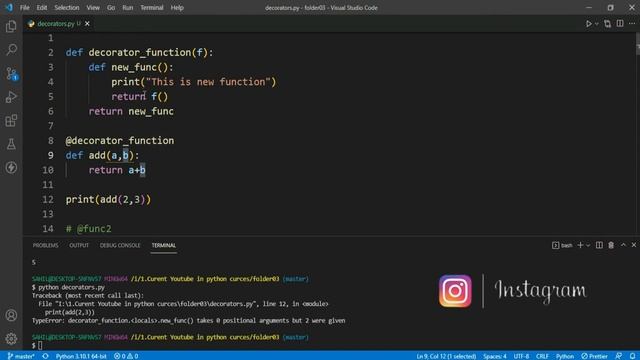Open the feedback icon in status bar
The image size is (640, 360).
[x=619, y=356]
